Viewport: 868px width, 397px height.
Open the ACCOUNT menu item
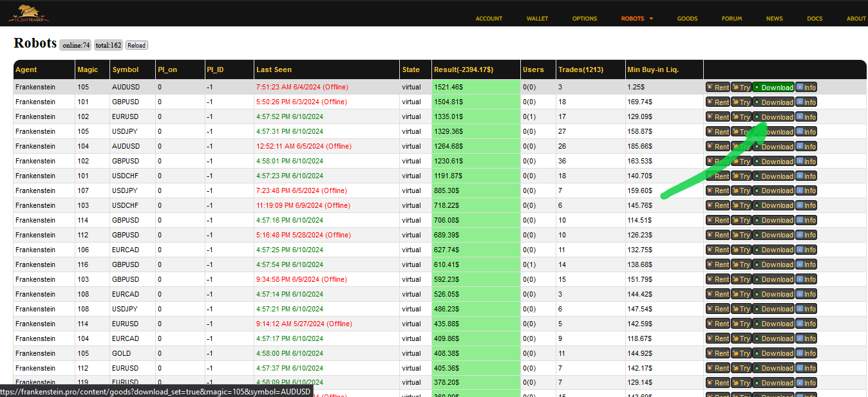489,19
